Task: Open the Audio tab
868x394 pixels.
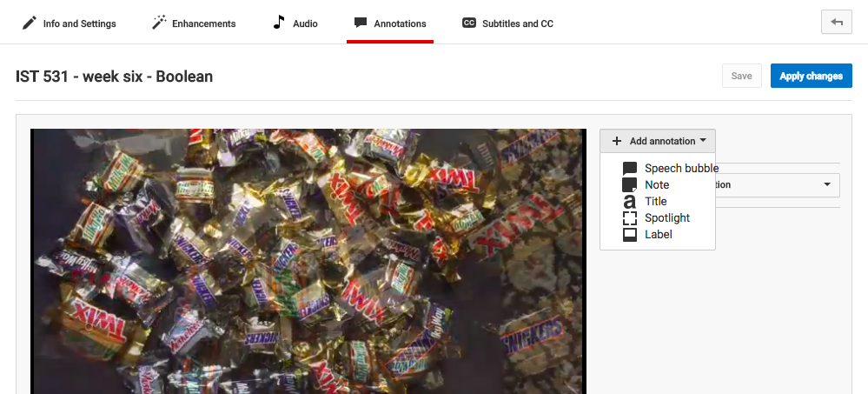Action: coord(295,23)
